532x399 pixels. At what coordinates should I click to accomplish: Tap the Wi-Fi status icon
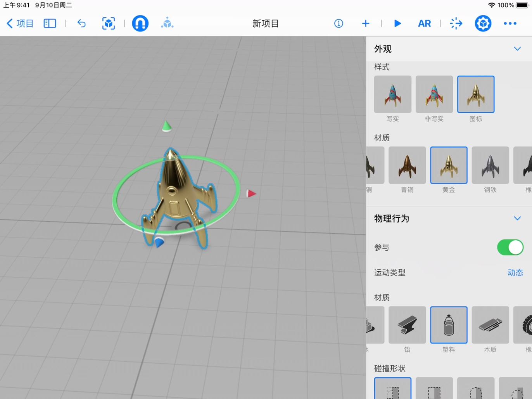coord(491,5)
